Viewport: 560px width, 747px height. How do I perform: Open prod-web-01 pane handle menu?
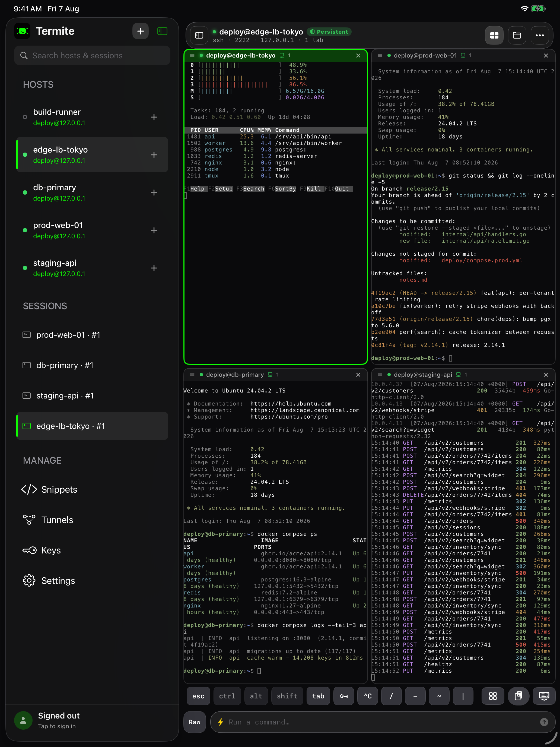[x=380, y=55]
